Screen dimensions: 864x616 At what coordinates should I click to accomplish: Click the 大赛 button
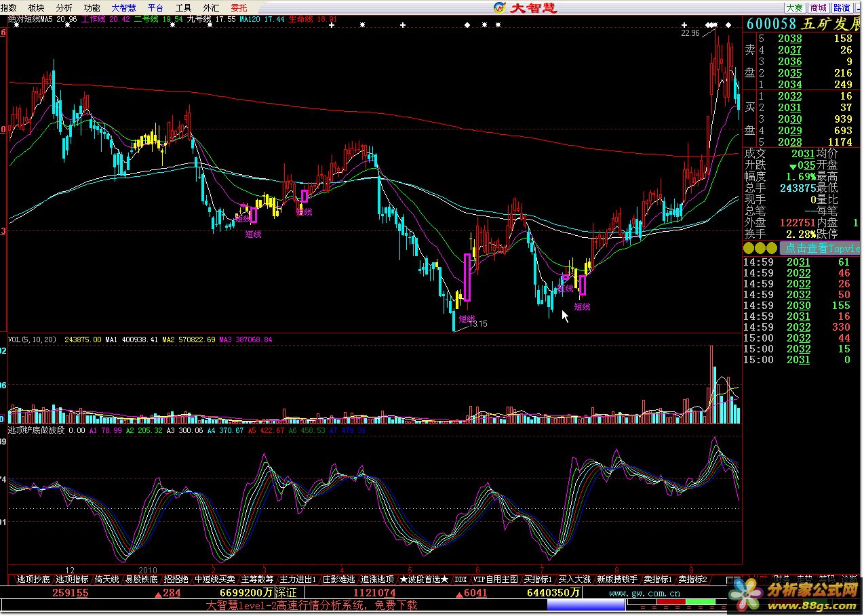[x=794, y=7]
